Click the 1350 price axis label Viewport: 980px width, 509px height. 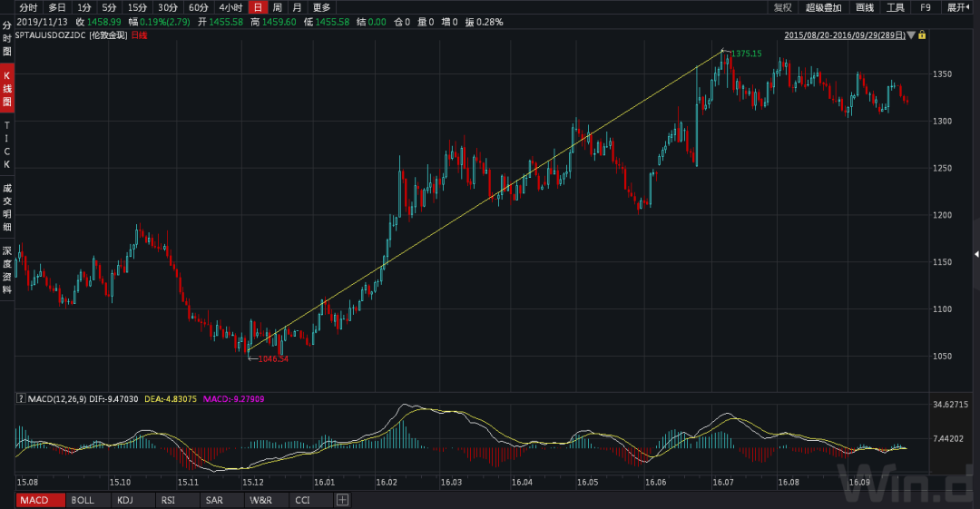click(942, 73)
